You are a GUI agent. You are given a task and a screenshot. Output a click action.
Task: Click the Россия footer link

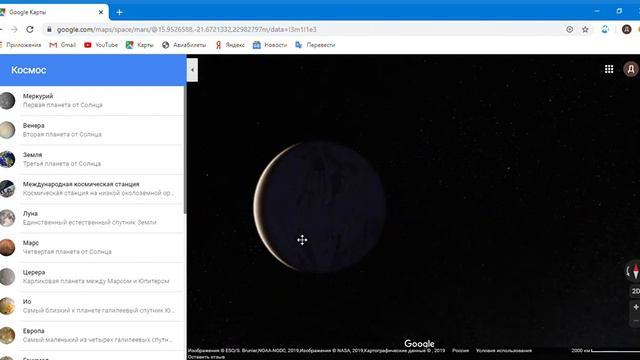(x=460, y=350)
